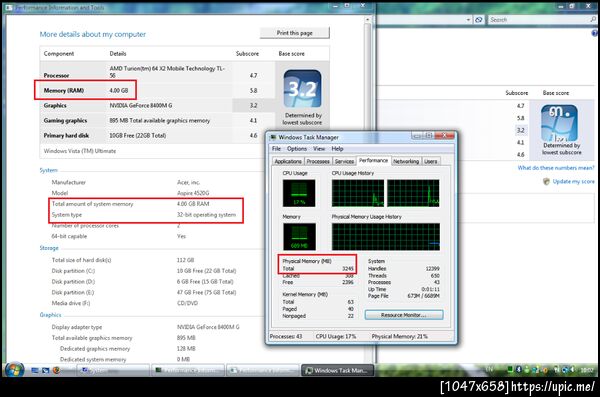This screenshot has width=600, height=397.
Task: Click the More details about my computer heading
Action: tap(93, 34)
